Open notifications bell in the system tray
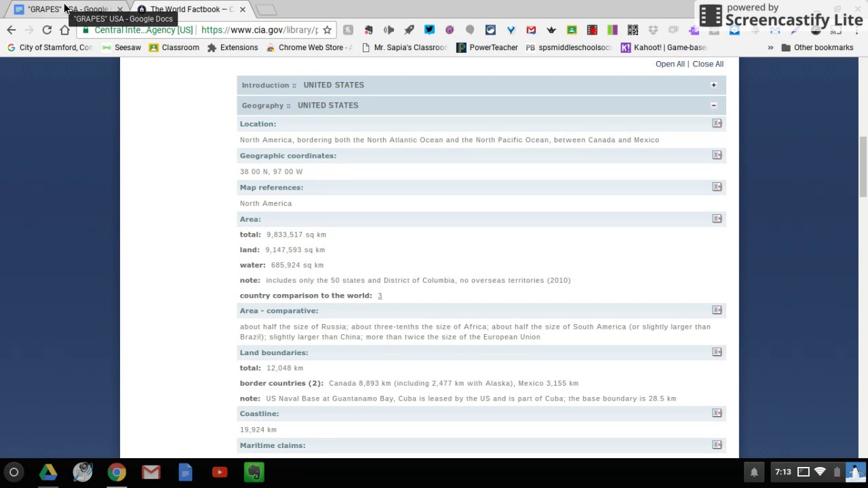 754,472
